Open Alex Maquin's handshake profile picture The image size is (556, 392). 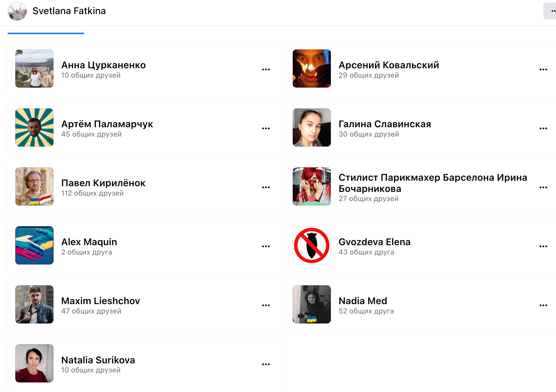coord(34,245)
